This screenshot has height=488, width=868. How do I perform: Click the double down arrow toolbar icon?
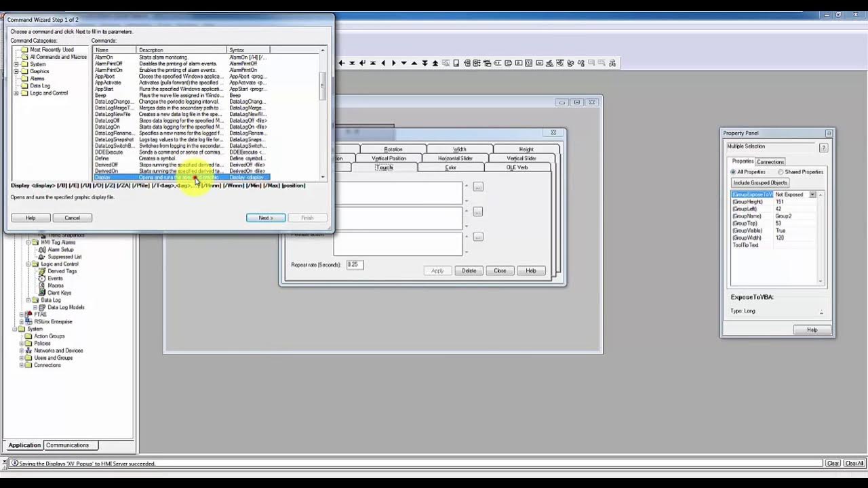[x=425, y=63]
